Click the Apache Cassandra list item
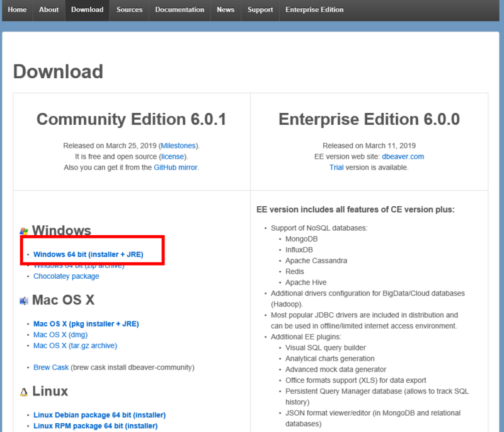Viewport: 504px width, 432px height. coord(316,261)
